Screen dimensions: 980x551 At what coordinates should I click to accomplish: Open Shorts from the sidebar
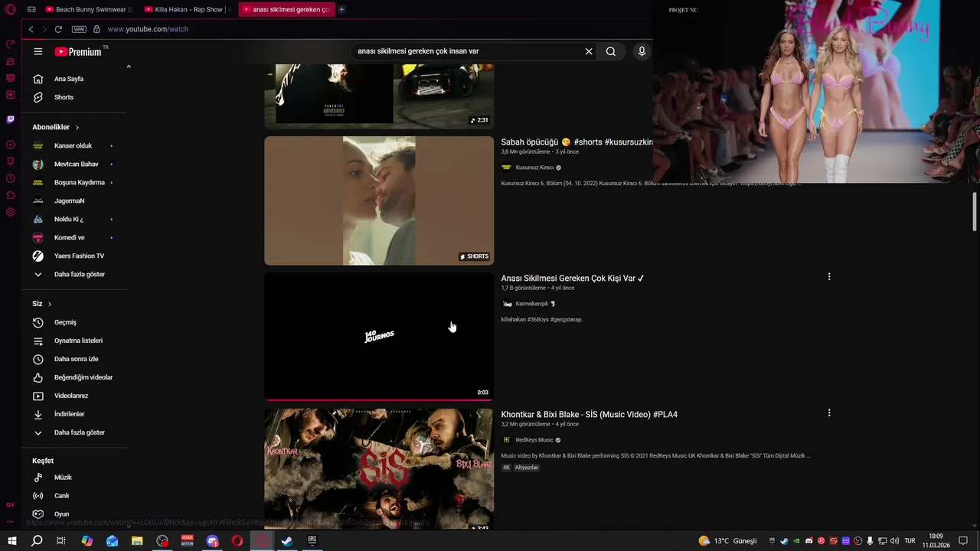74,97
